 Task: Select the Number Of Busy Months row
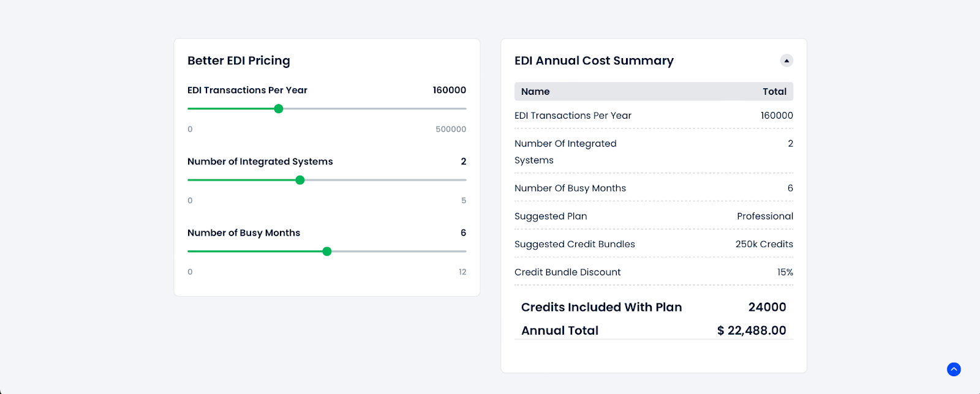[x=570, y=188]
